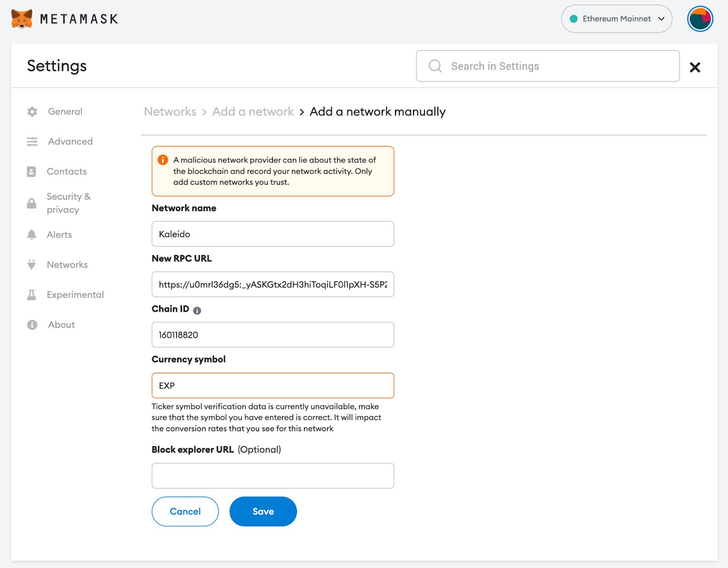The width and height of the screenshot is (728, 568).
Task: Open Contacts settings
Action: tap(66, 171)
